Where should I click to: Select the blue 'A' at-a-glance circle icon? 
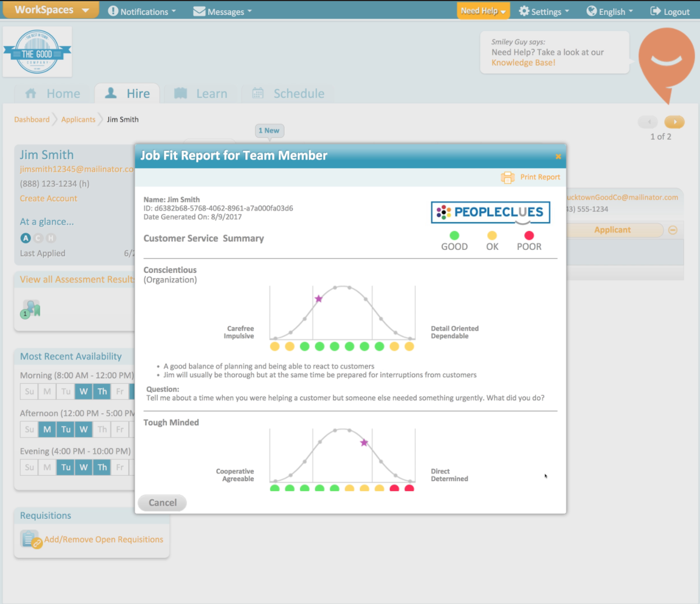coord(25,238)
